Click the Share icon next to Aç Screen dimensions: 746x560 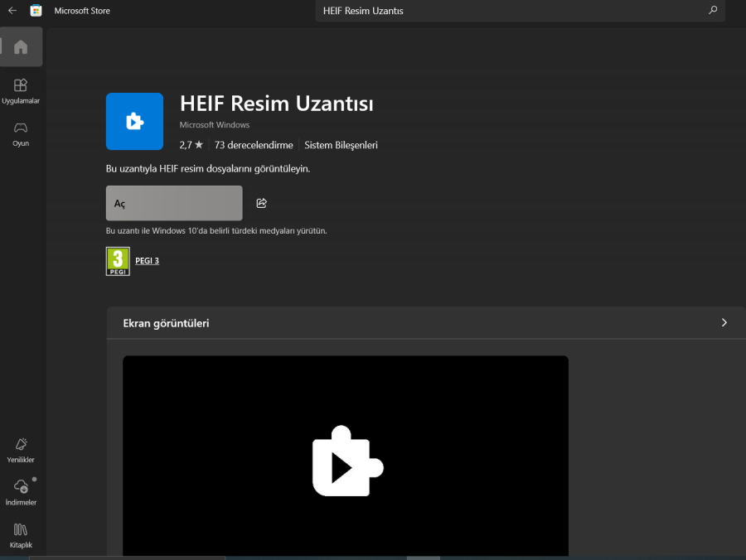pyautogui.click(x=260, y=202)
